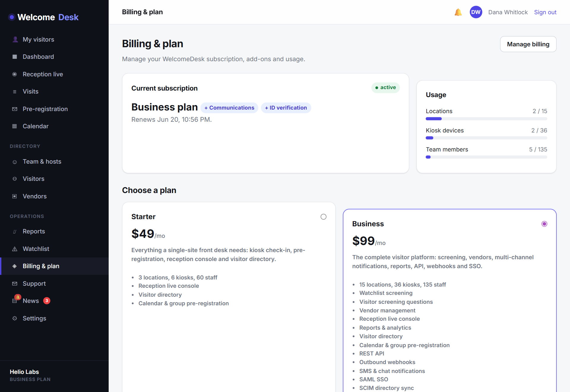Click the 'Renews Jun 20, 10:56 PM.' text
Viewport: 570px width, 392px height.
172,120
